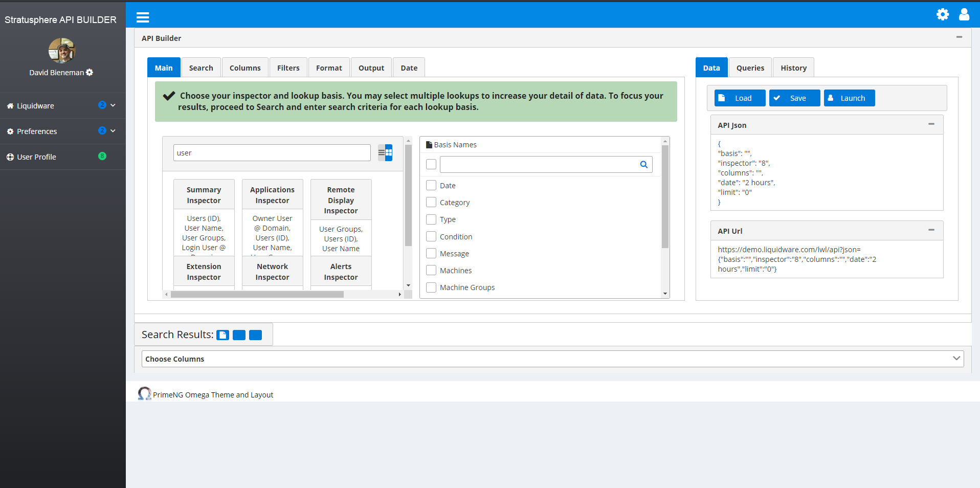Click the inspector list horizontal scrollbar
Screen dimensions: 980x488
(x=257, y=294)
